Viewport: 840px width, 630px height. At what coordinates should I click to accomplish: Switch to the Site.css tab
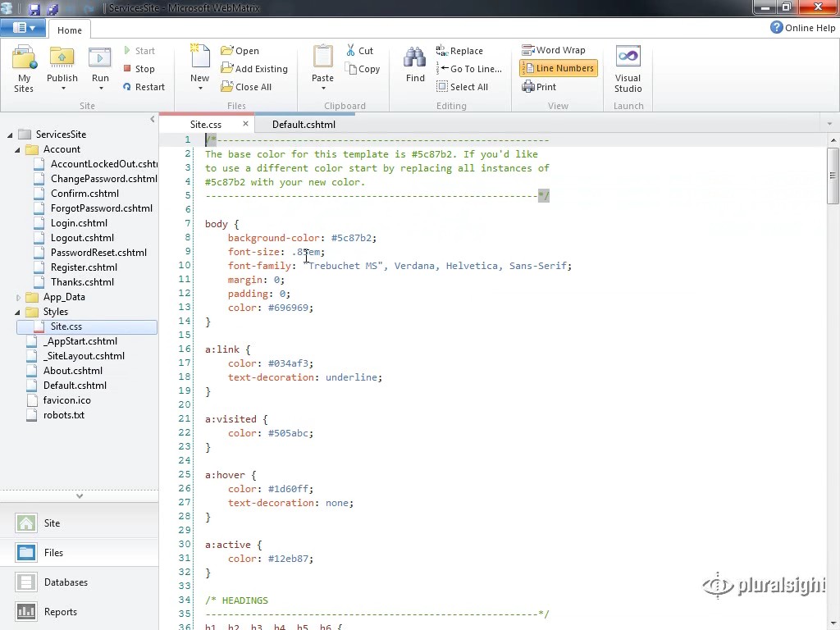(x=206, y=125)
